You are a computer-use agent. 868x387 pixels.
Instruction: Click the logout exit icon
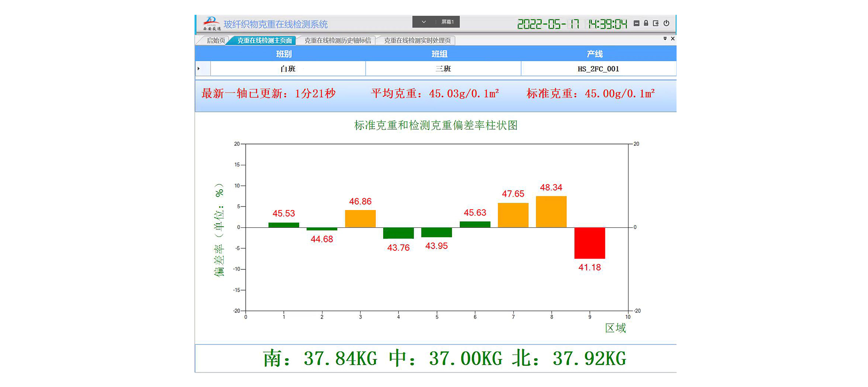656,23
